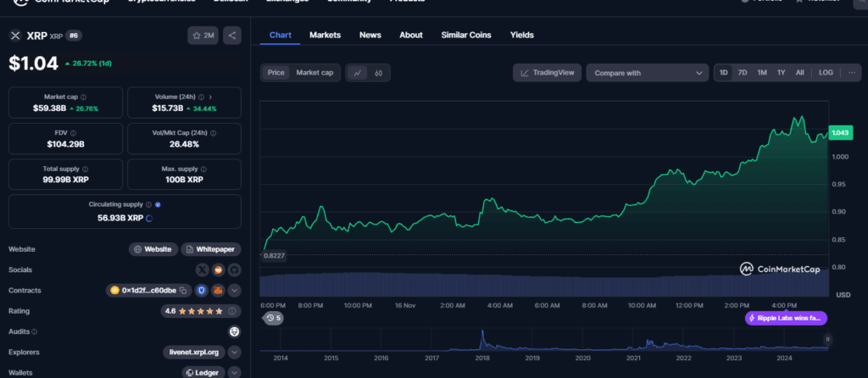Image resolution: width=868 pixels, height=378 pixels.
Task: Copy the contract address 0x1d2f...c60dbe
Action: (x=184, y=291)
